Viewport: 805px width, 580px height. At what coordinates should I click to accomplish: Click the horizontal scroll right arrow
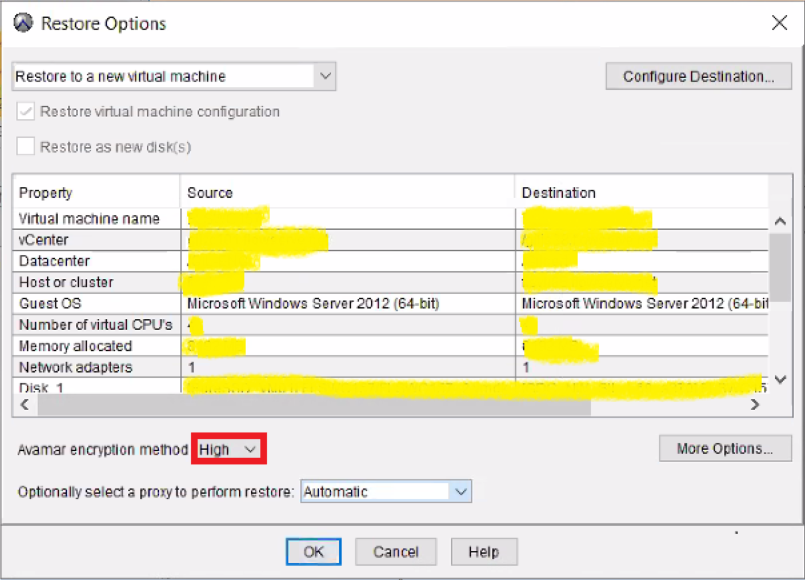coord(756,405)
